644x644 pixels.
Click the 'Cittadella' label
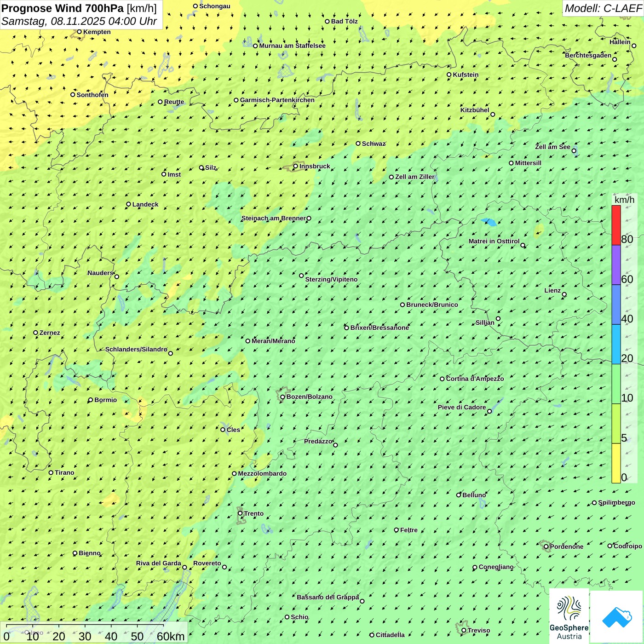coord(390,635)
